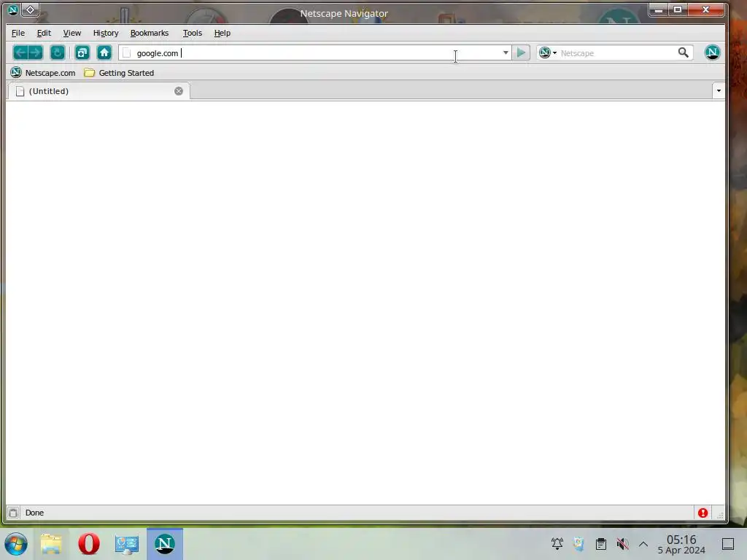Reload the page with the refresh icon
This screenshot has width=747, height=560.
click(58, 52)
